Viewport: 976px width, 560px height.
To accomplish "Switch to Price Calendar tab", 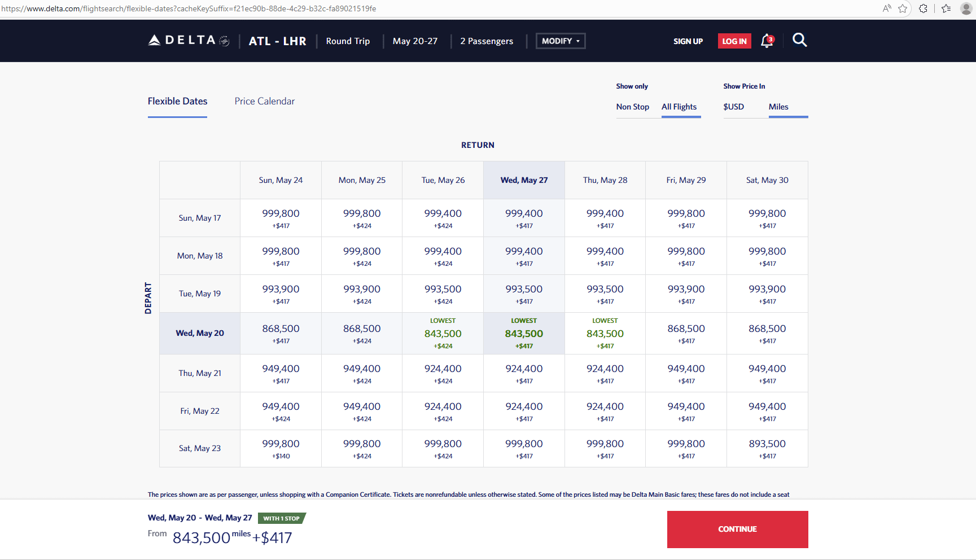I will [265, 102].
